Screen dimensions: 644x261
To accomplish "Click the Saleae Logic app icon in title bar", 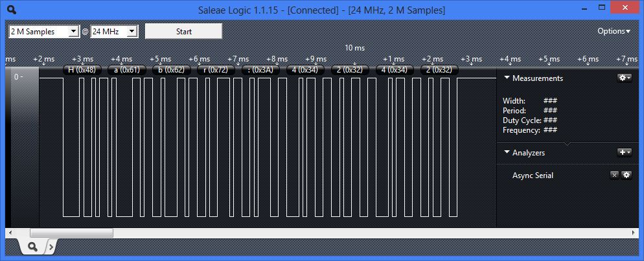I will click(12, 10).
